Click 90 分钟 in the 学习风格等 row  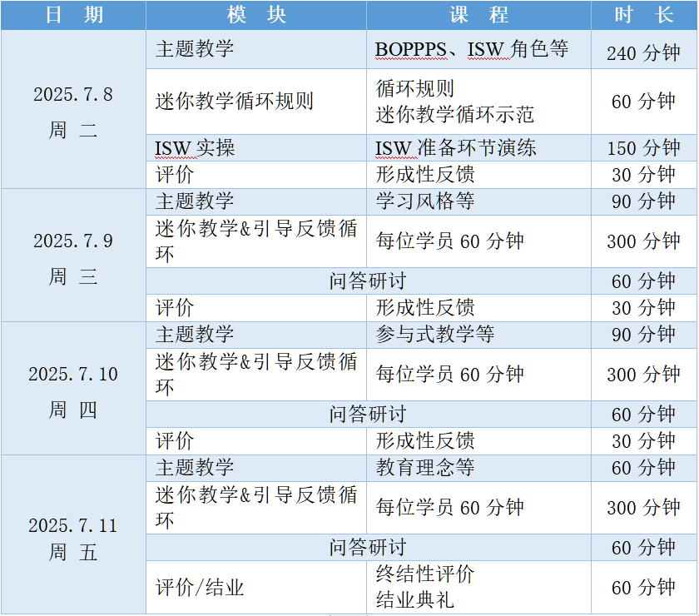point(644,202)
